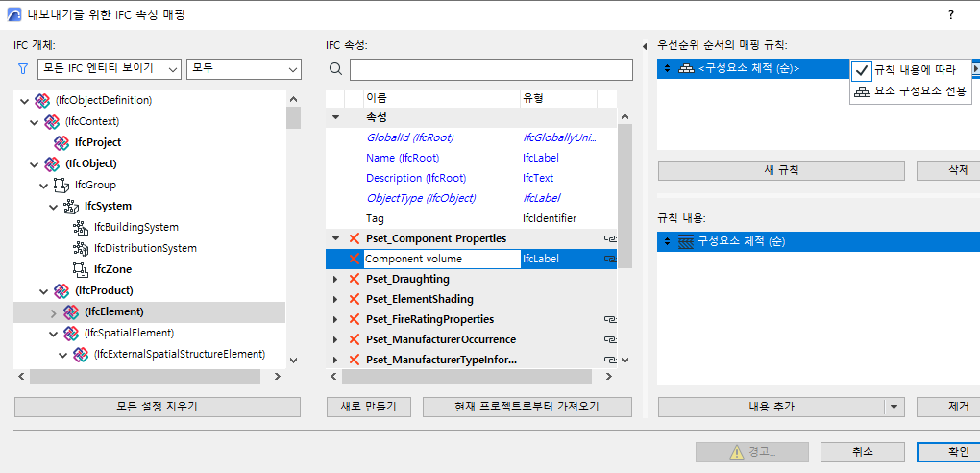Select Description (IfcRoot) property
Screen dimensions: 980x473
click(x=416, y=178)
